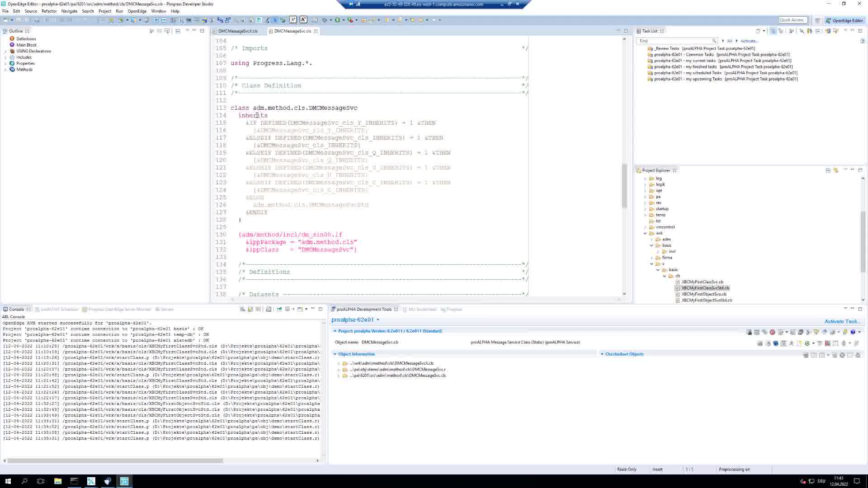Open Task View from taskbar

(x=41, y=481)
